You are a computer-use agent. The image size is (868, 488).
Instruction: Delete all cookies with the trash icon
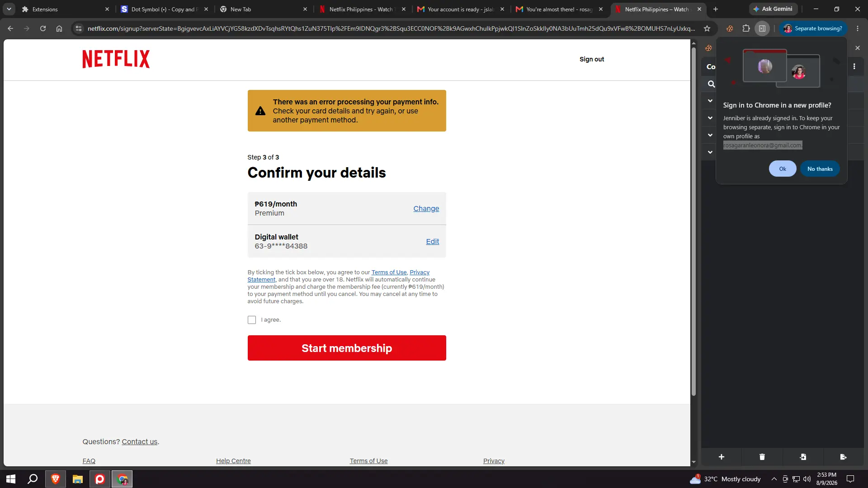tap(762, 457)
